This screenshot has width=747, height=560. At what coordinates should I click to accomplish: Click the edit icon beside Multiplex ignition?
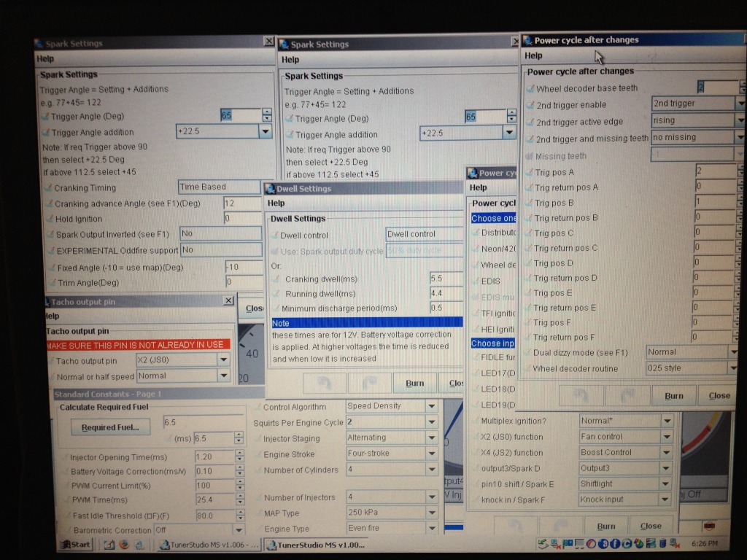[476, 421]
